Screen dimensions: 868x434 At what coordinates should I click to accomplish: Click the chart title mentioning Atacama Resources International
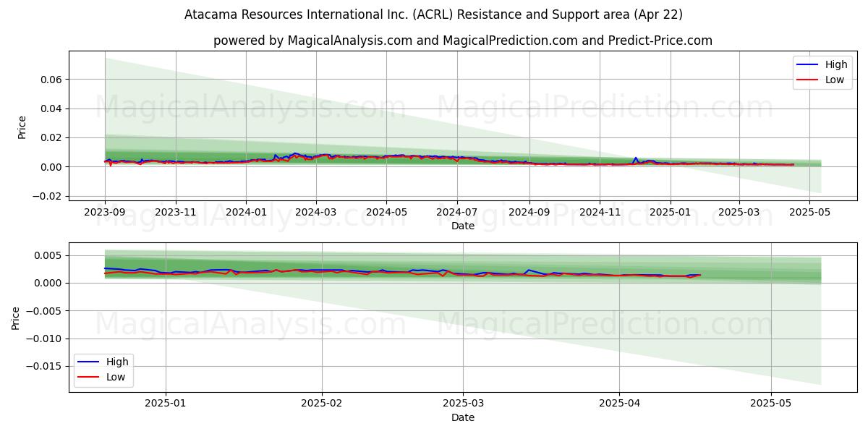tap(433, 14)
